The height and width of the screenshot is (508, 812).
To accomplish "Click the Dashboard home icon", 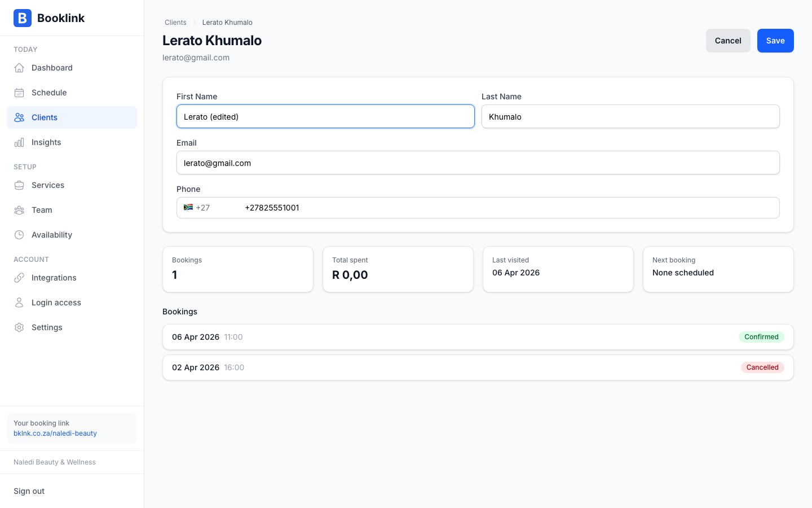I will click(19, 68).
